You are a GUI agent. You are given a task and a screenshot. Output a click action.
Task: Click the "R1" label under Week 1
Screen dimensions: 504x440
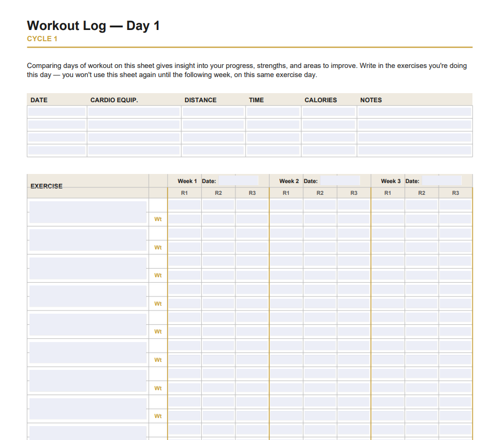[184, 193]
